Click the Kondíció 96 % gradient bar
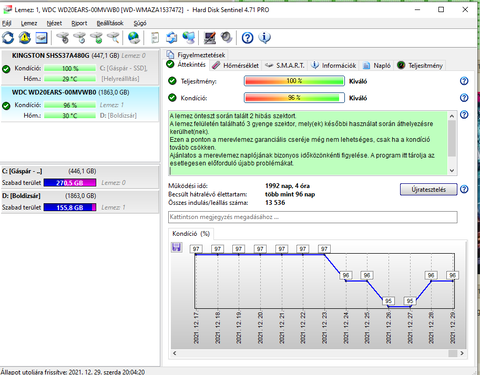Screen dimensions: 480x375 (294, 98)
